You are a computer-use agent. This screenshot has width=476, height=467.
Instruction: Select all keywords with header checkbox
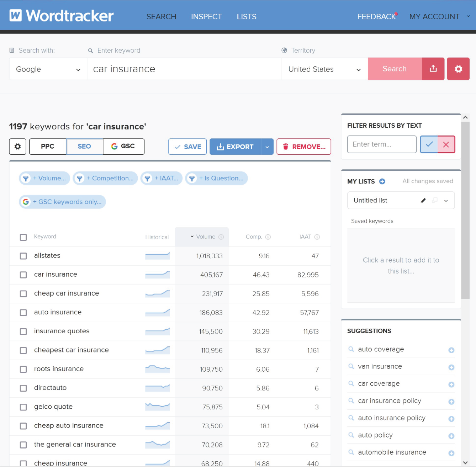point(23,237)
